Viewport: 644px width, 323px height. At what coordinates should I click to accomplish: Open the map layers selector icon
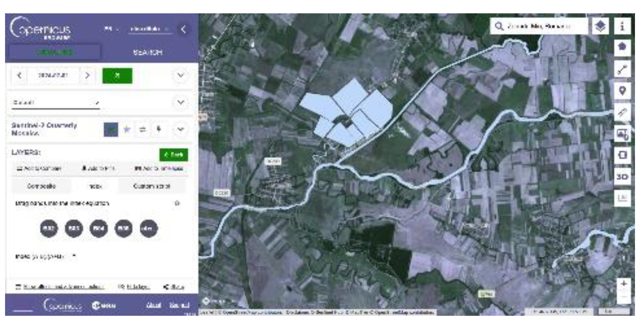pos(600,26)
